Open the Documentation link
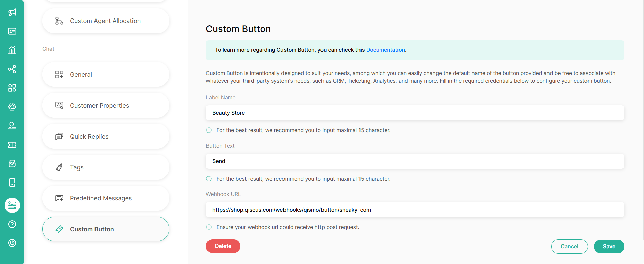Image resolution: width=644 pixels, height=264 pixels. [x=385, y=50]
